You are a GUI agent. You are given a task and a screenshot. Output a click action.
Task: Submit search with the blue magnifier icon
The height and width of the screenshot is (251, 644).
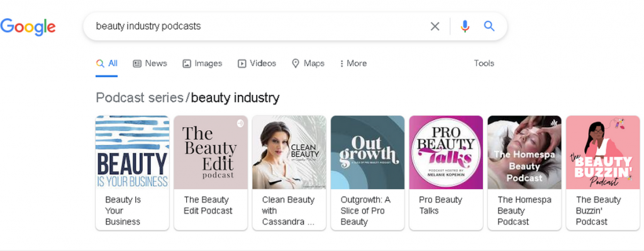tap(489, 26)
